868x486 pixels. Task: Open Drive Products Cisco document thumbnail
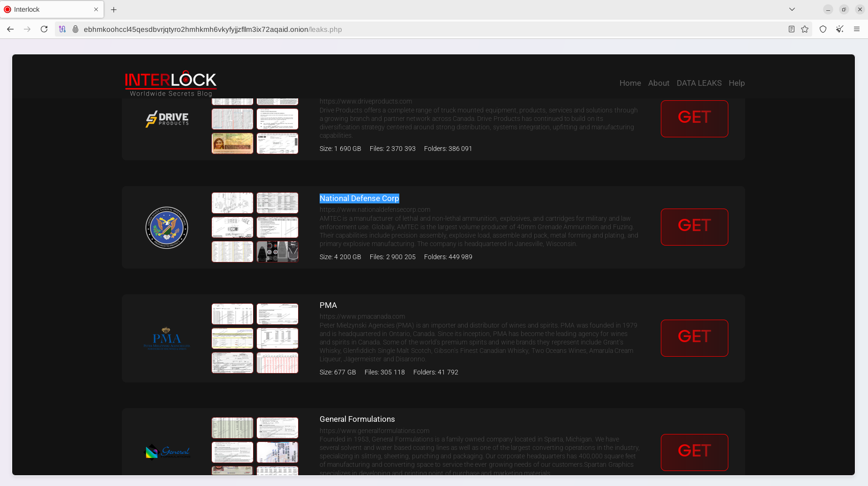click(x=277, y=143)
